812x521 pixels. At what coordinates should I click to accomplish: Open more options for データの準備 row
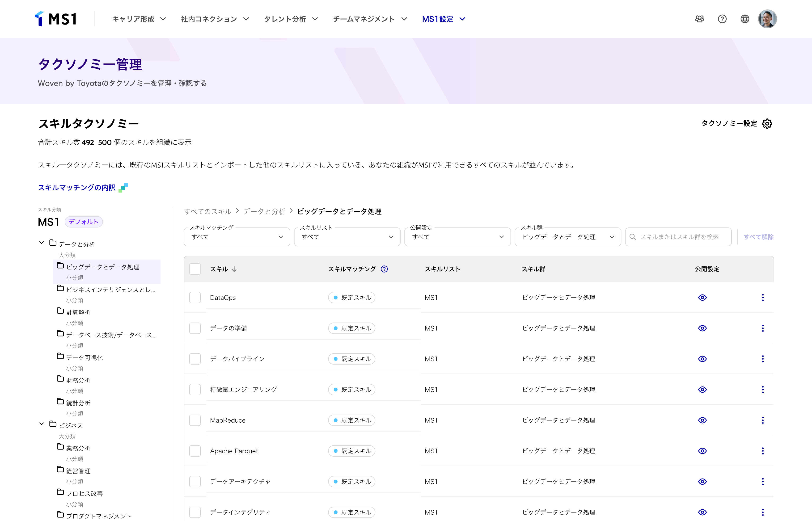[x=763, y=328]
